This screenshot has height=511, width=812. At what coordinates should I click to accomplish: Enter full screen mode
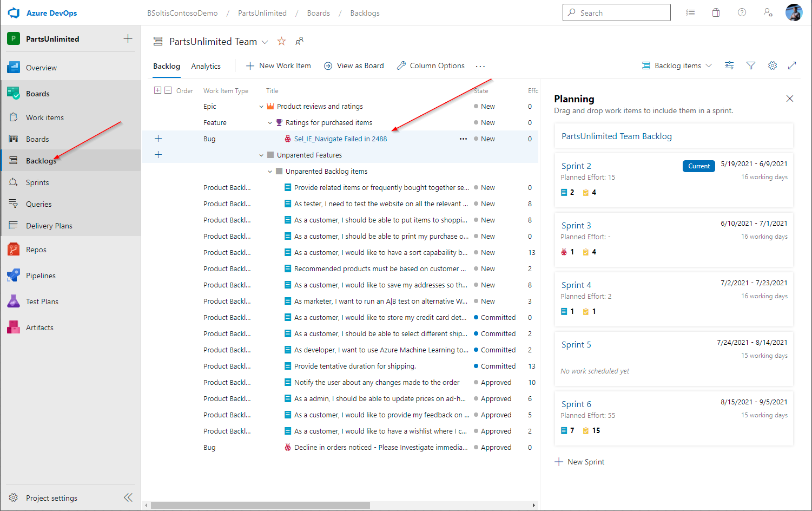click(x=792, y=65)
